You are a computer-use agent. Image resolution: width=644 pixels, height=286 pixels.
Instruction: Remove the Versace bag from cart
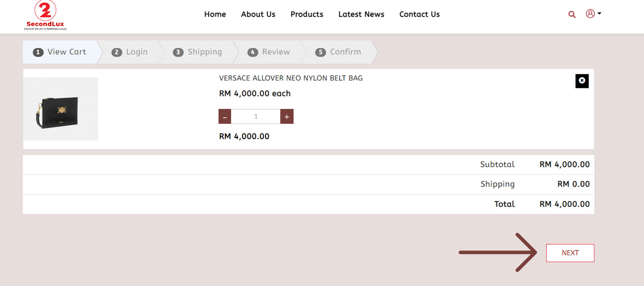pos(582,81)
